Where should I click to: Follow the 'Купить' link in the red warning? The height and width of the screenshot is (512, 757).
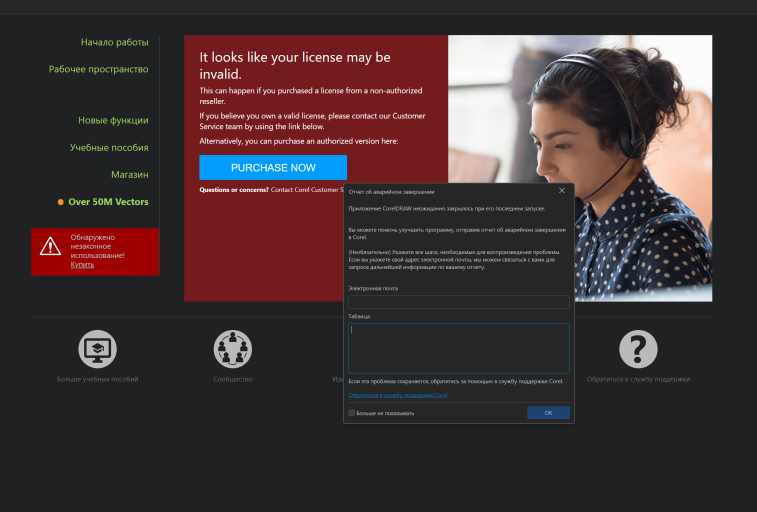(82, 265)
